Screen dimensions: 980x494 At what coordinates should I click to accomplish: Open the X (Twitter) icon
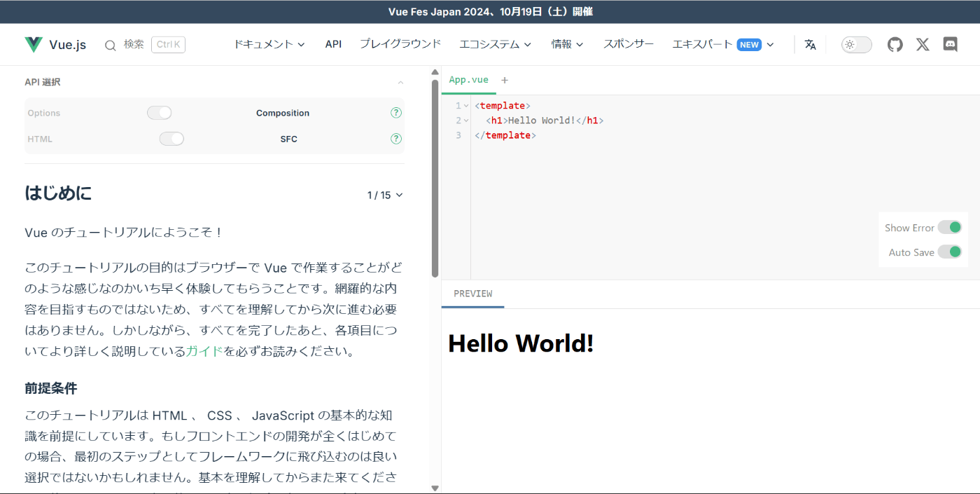click(x=923, y=45)
